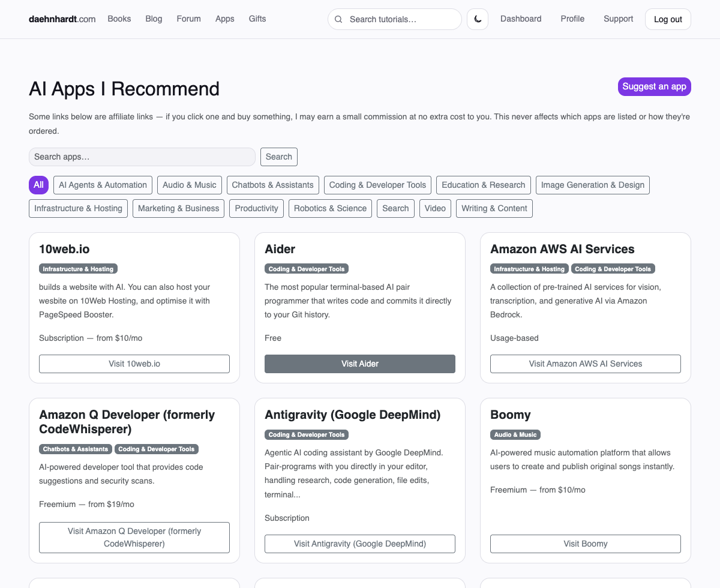Filter by Education & Research

(484, 185)
